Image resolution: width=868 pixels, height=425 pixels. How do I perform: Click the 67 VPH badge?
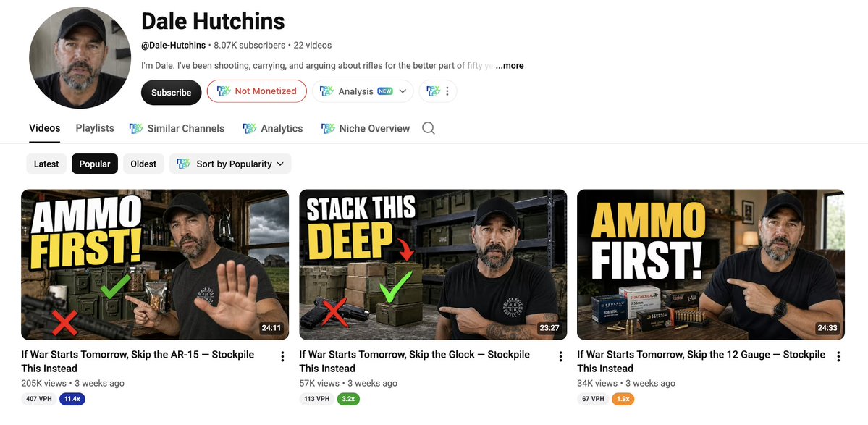pos(593,398)
